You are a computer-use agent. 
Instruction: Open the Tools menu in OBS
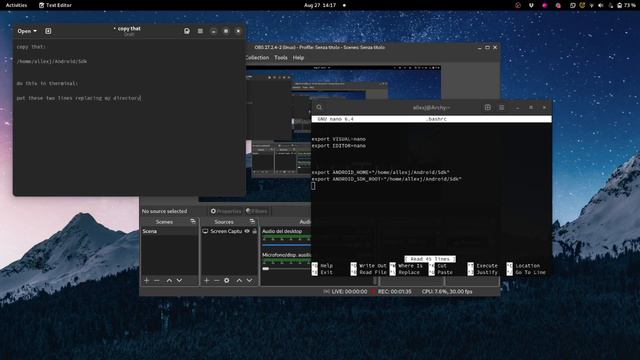tap(281, 58)
